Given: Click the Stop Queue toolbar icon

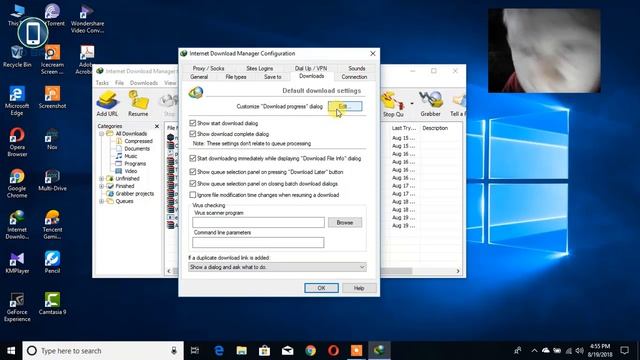Looking at the screenshot, I should (x=393, y=104).
